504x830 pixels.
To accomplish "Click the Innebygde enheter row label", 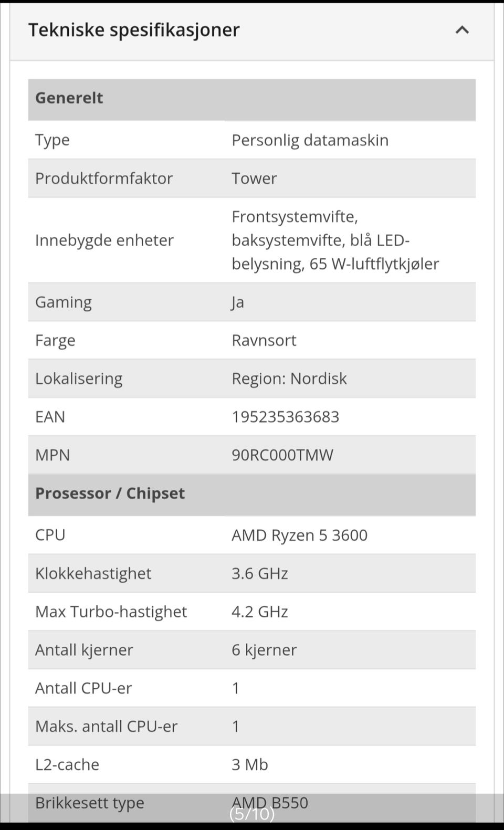I will click(x=104, y=240).
